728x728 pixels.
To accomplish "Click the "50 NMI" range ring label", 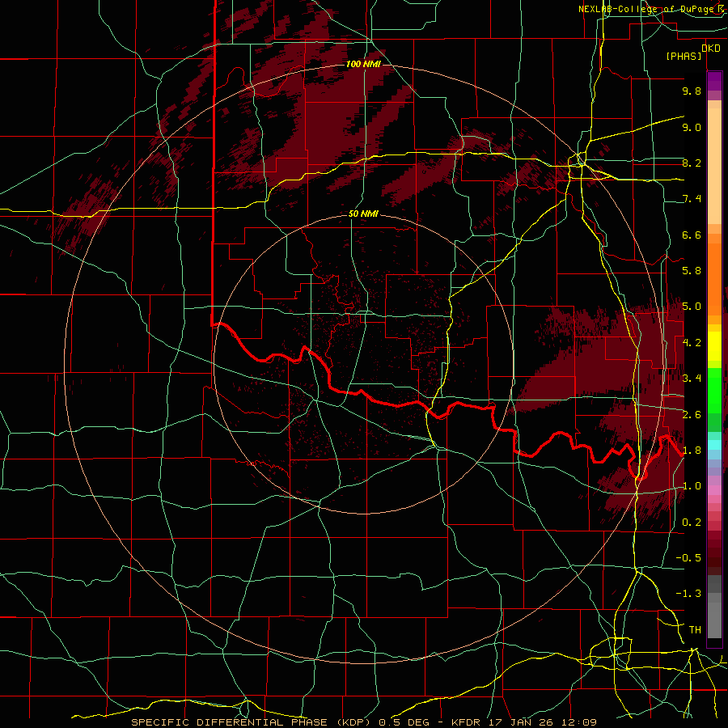I will click(363, 214).
